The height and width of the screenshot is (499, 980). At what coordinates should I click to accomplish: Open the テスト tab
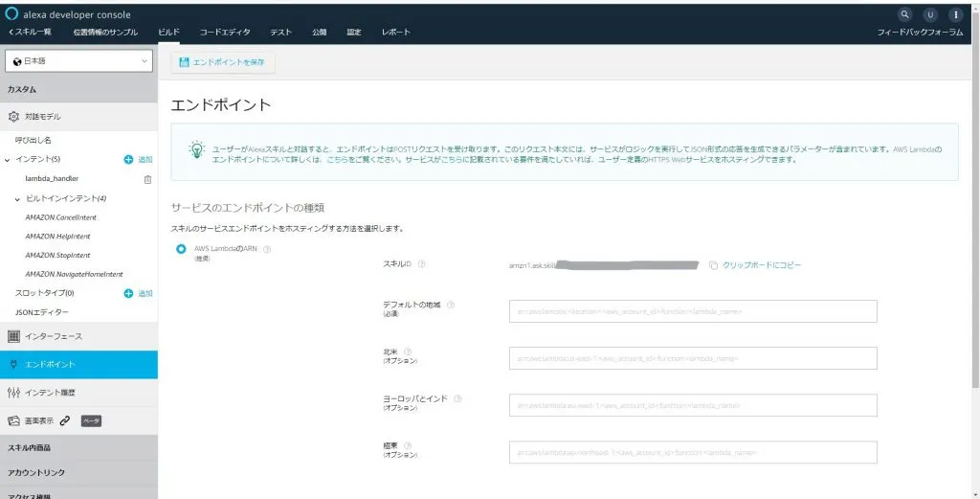coord(280,32)
